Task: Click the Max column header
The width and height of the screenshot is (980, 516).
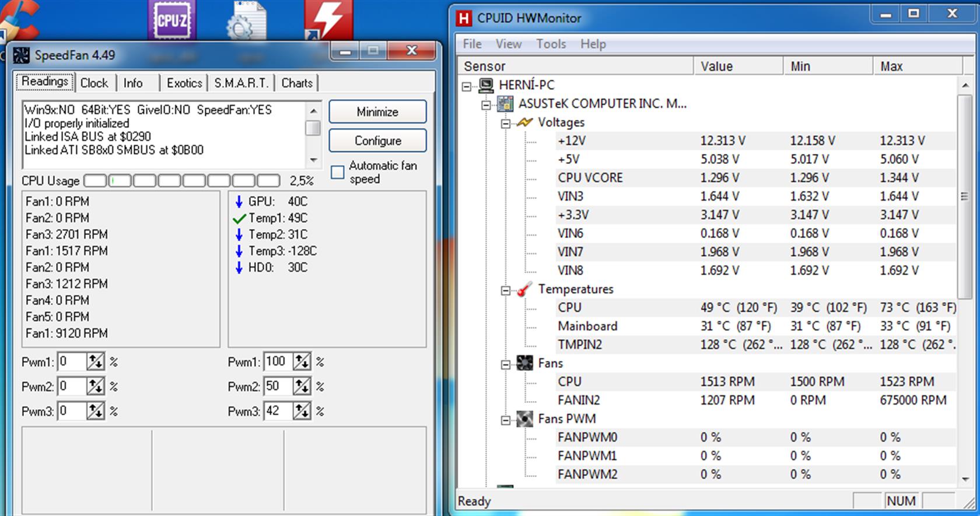Action: [918, 66]
